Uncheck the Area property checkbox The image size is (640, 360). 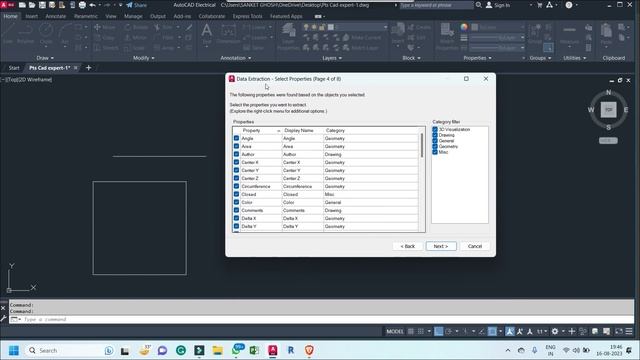pos(236,146)
